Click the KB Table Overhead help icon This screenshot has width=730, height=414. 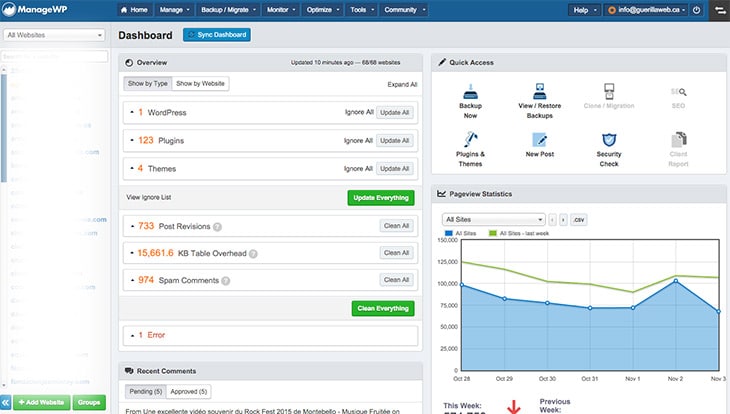coord(253,254)
